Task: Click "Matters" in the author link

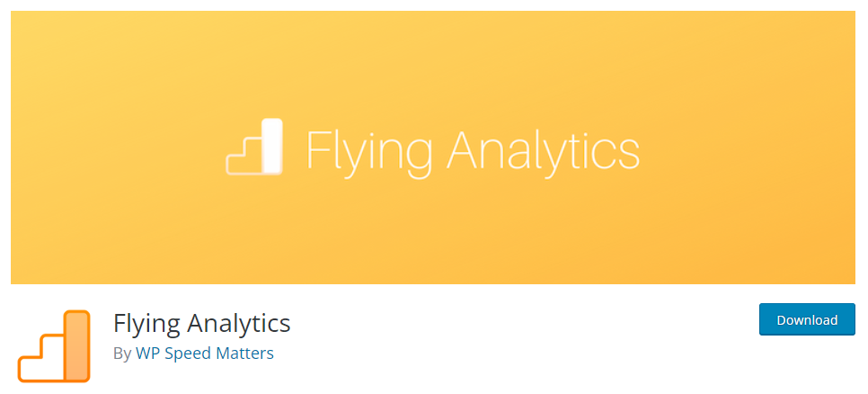Action: (x=244, y=354)
